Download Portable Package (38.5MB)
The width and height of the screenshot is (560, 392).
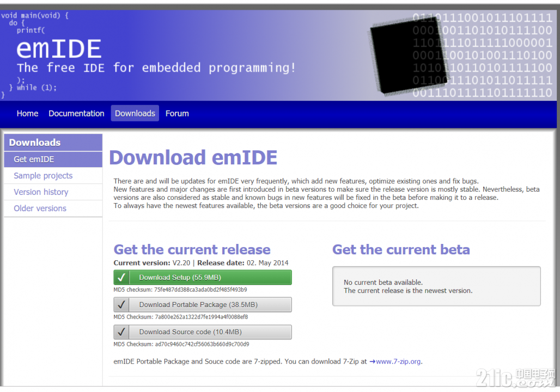[203, 304]
